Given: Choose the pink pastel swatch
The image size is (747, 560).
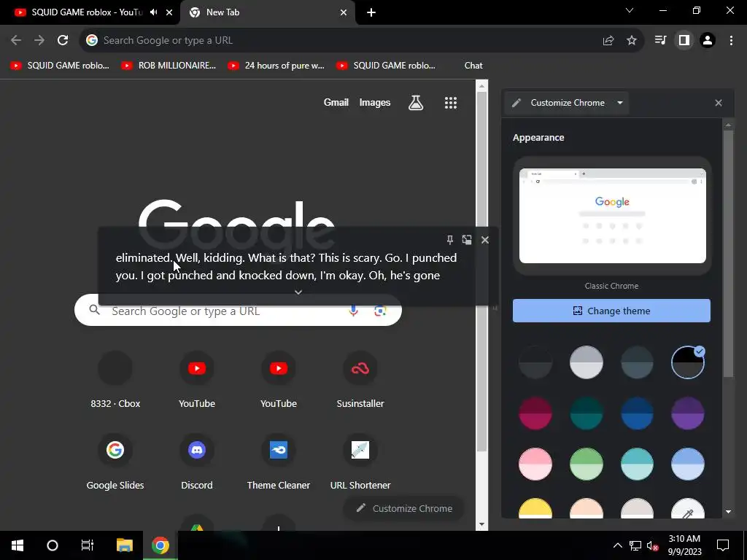Looking at the screenshot, I should 535,464.
